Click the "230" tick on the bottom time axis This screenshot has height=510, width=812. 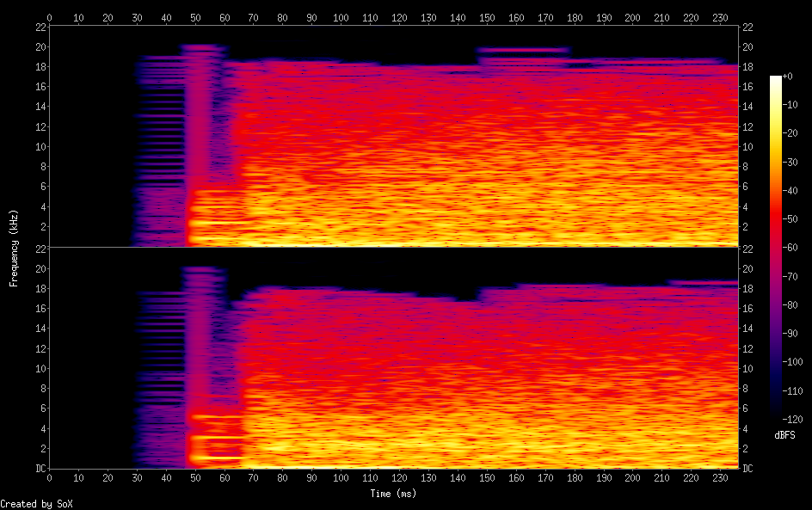720,478
